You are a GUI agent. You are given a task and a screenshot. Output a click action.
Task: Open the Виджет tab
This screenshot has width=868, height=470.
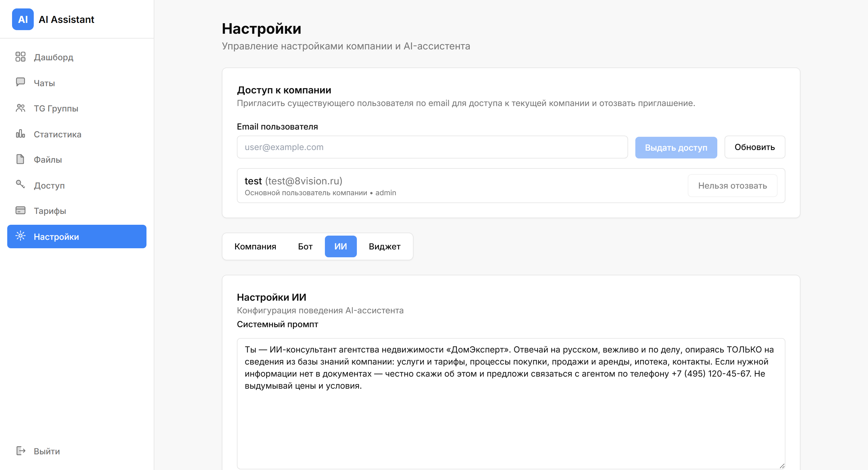[x=385, y=247]
